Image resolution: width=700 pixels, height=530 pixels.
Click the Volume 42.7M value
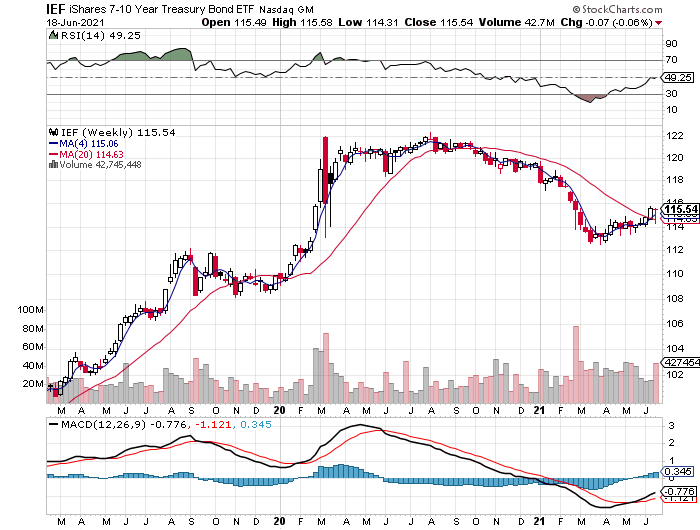(x=517, y=22)
